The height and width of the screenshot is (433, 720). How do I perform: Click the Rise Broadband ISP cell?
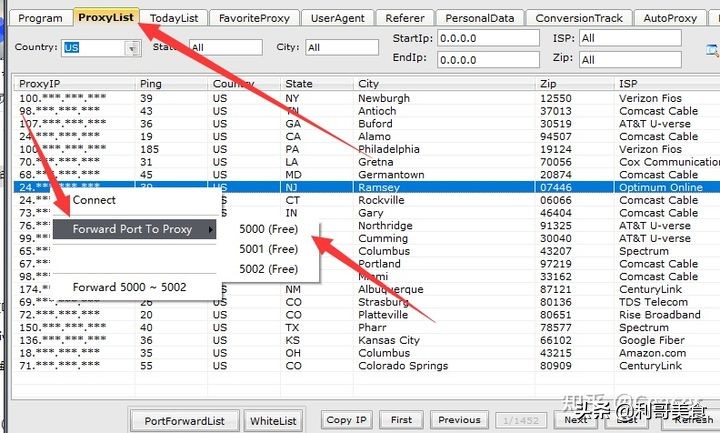coord(660,315)
